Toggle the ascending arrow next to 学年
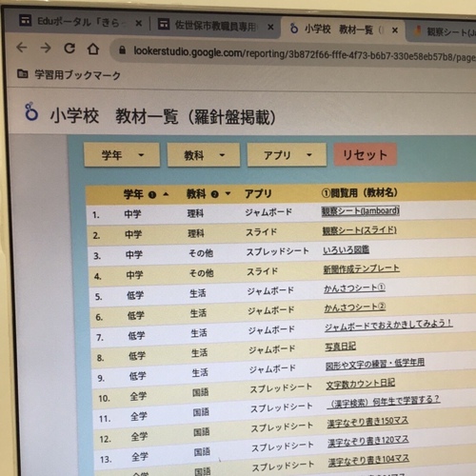Screen dimensions: 476x476 click(x=166, y=194)
